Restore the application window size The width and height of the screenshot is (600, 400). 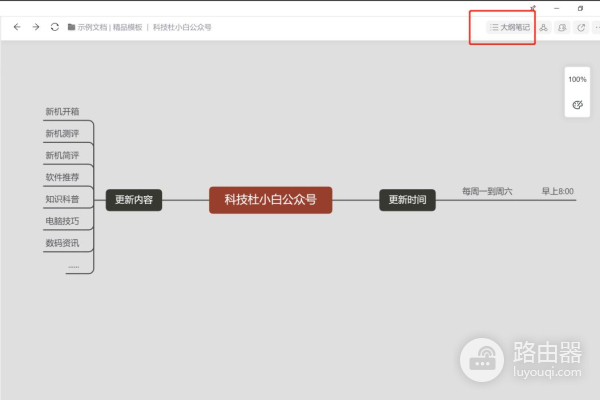(x=580, y=8)
